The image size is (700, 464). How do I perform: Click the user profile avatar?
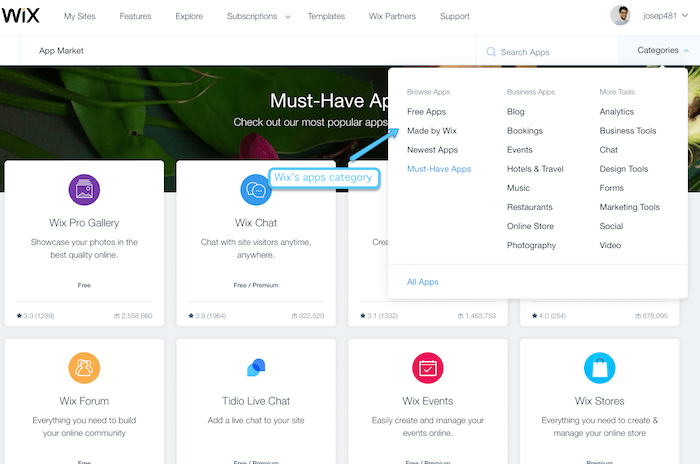pyautogui.click(x=620, y=16)
